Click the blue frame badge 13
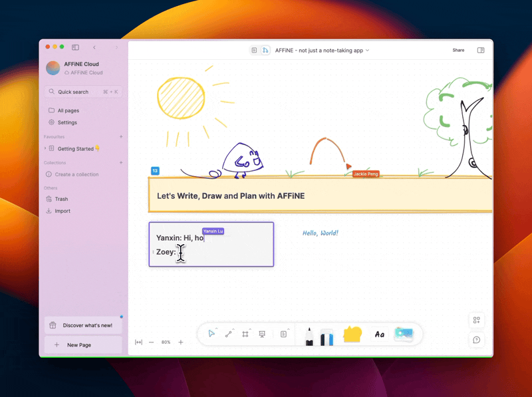 [x=155, y=171]
